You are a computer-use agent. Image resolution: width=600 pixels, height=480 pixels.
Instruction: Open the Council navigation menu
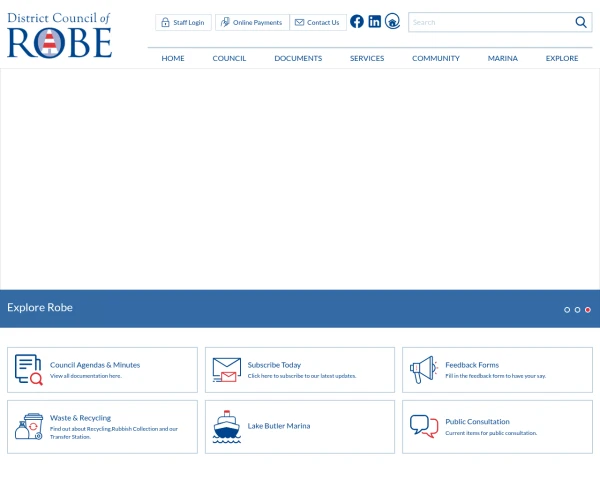[x=229, y=58]
